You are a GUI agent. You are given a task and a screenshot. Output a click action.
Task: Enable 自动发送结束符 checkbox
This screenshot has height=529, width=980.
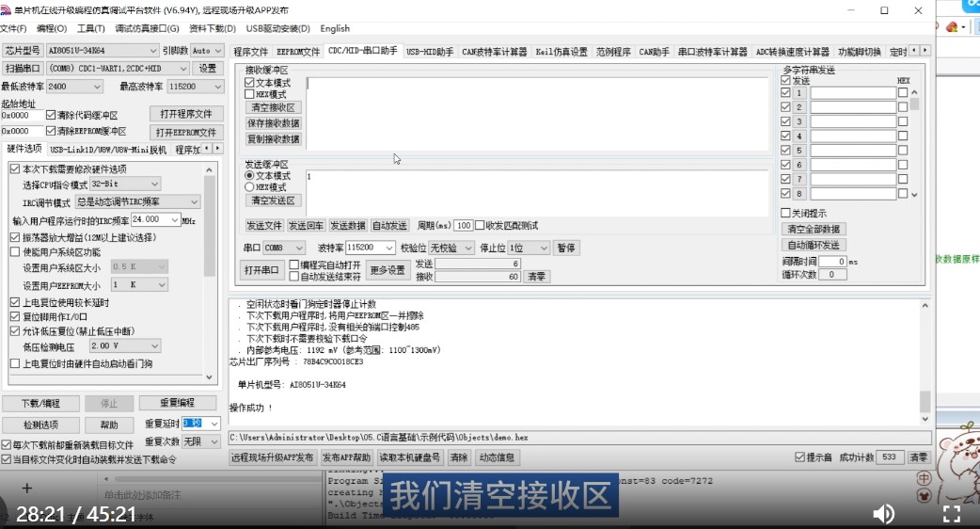[293, 277]
